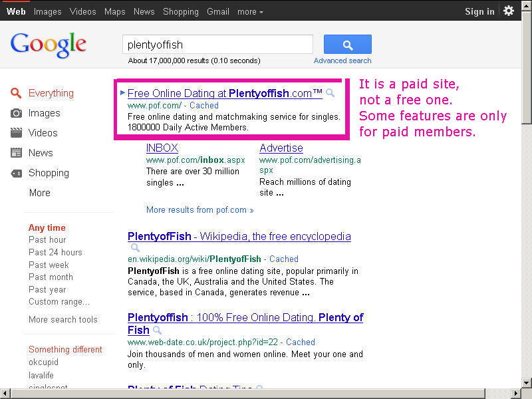Click preview magnifier beside Plentyoffish.com result

tap(330, 93)
